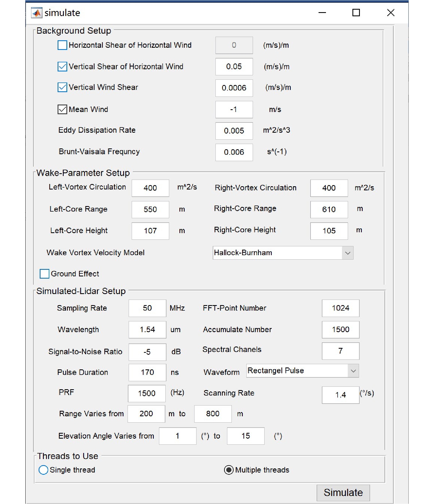Disable the Vertical Wind Shear checkbox
Screen dimensions: 434x504
62,87
